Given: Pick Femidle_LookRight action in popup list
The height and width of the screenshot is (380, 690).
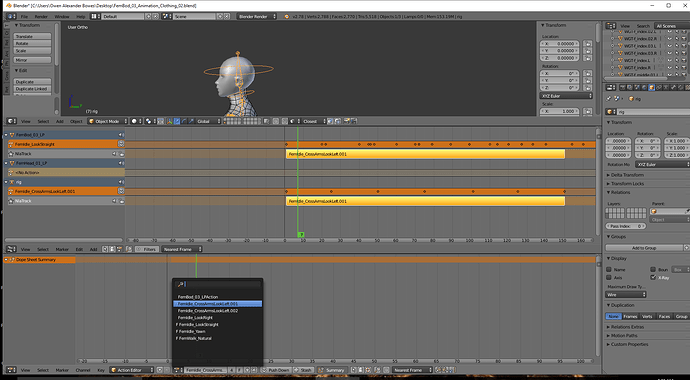Looking at the screenshot, I should pos(195,318).
